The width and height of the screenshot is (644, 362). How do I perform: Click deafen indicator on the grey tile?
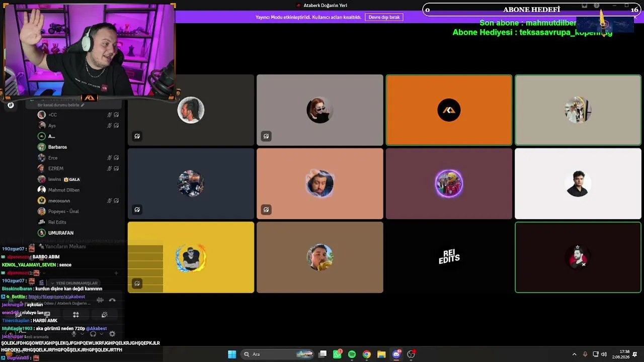tap(266, 136)
